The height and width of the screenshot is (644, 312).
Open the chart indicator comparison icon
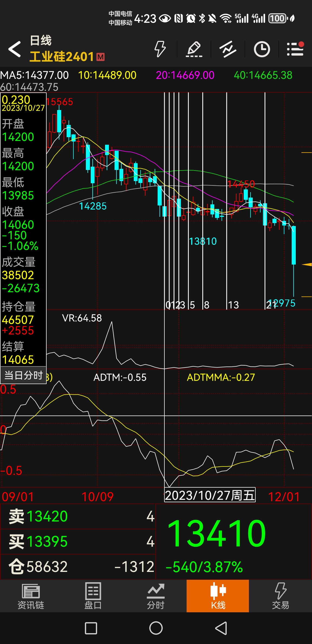[228, 49]
